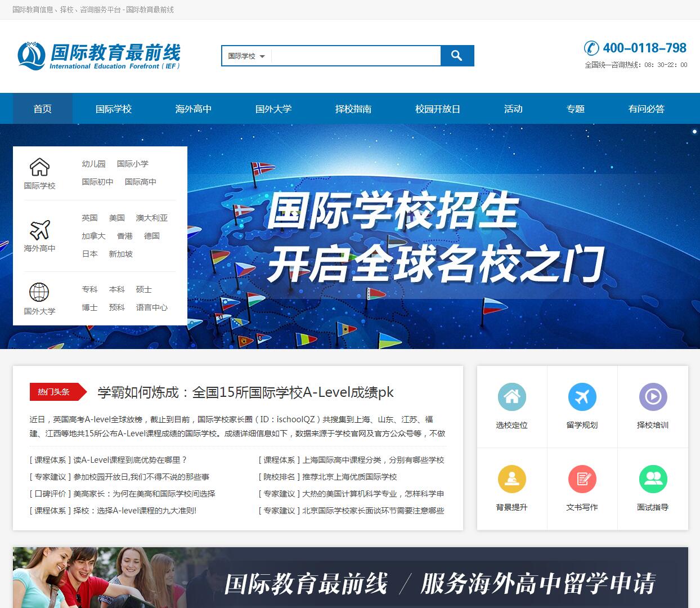Screen dimensions: 700x608
Task: Choose 澳大利亚 under 海外高中
Action: click(x=152, y=218)
